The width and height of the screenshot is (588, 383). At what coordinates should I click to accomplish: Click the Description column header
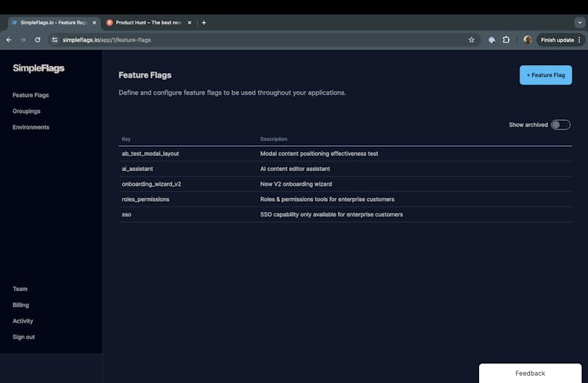point(274,139)
